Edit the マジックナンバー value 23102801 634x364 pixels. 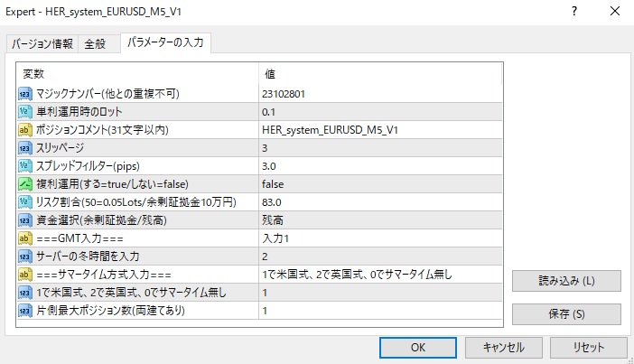(x=379, y=93)
